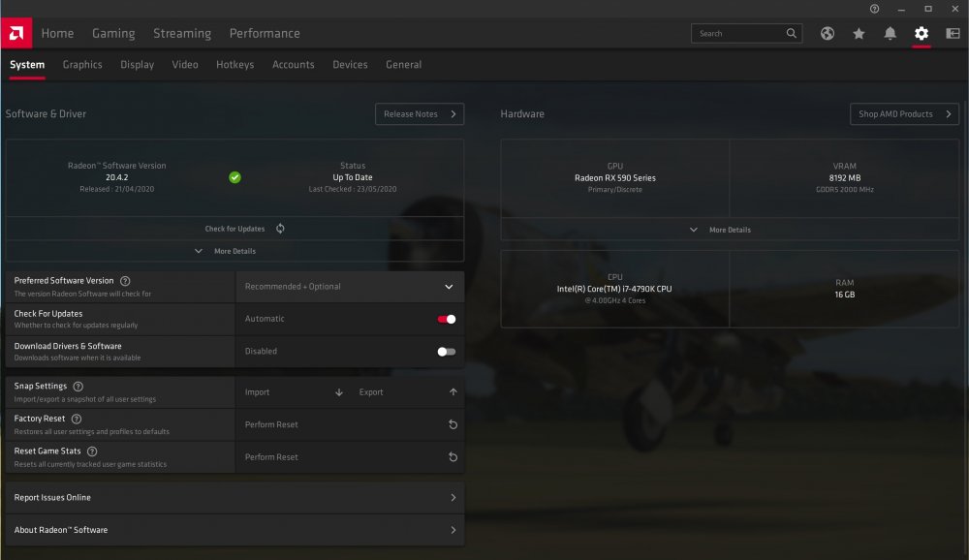Viewport: 969px width, 560px height.
Task: Click the search magnifier icon
Action: tap(791, 33)
